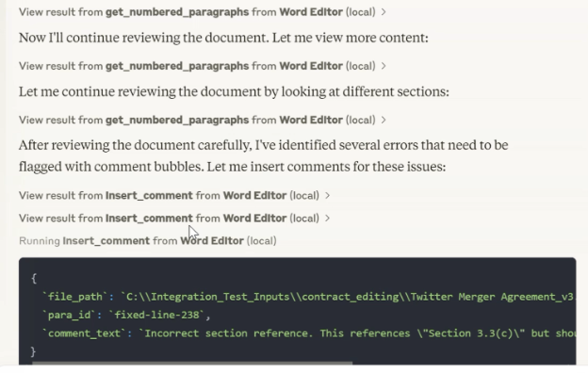Click the file_path line in the JSON block

pyautogui.click(x=308, y=297)
